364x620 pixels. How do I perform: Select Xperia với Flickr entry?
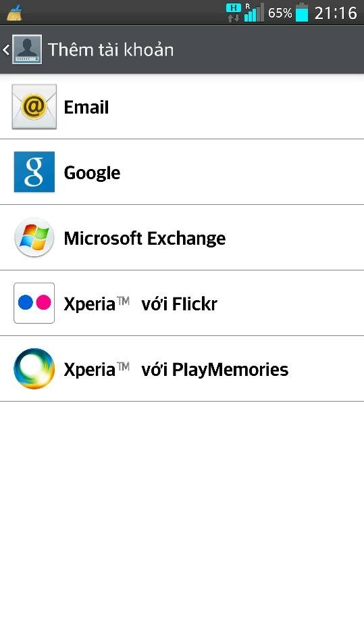coord(182,304)
